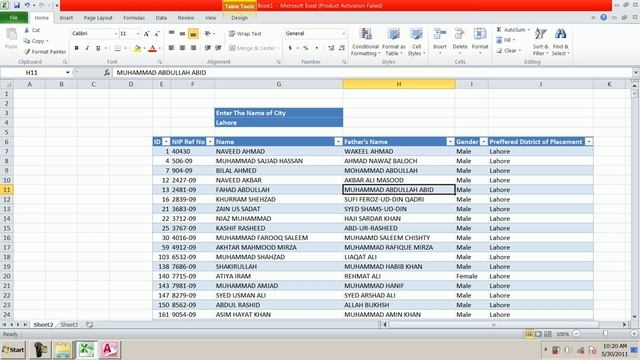The height and width of the screenshot is (360, 640).
Task: Click the Insert cells icon
Action: [440, 34]
